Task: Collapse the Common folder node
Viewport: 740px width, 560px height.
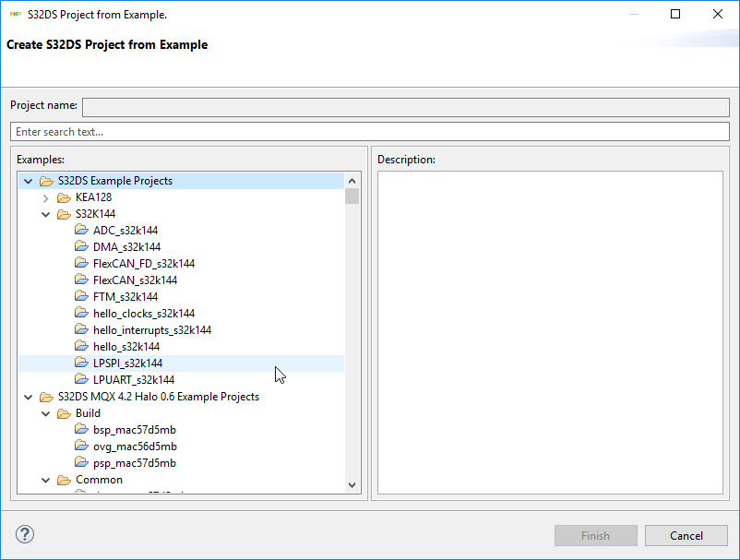Action: (x=46, y=481)
